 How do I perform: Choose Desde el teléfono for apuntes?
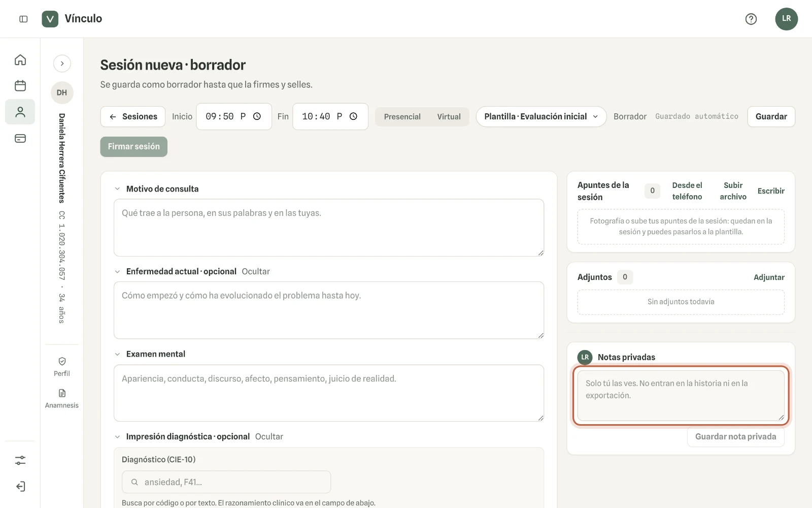(687, 191)
